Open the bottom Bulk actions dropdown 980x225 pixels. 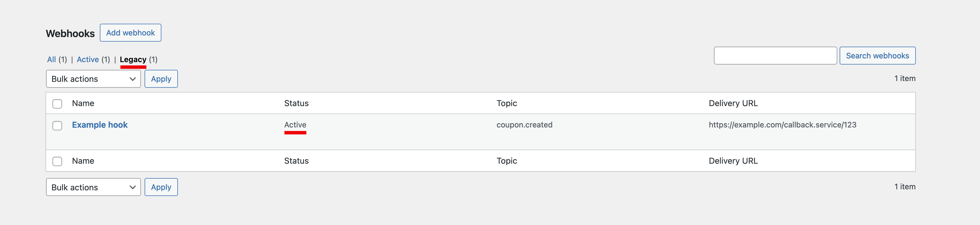pyautogui.click(x=93, y=187)
